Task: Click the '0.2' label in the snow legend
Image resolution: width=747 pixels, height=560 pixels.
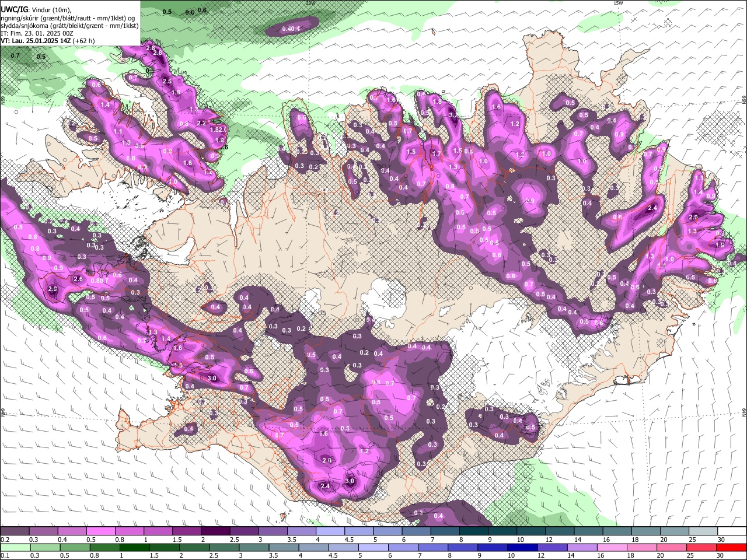Action: click(x=5, y=540)
